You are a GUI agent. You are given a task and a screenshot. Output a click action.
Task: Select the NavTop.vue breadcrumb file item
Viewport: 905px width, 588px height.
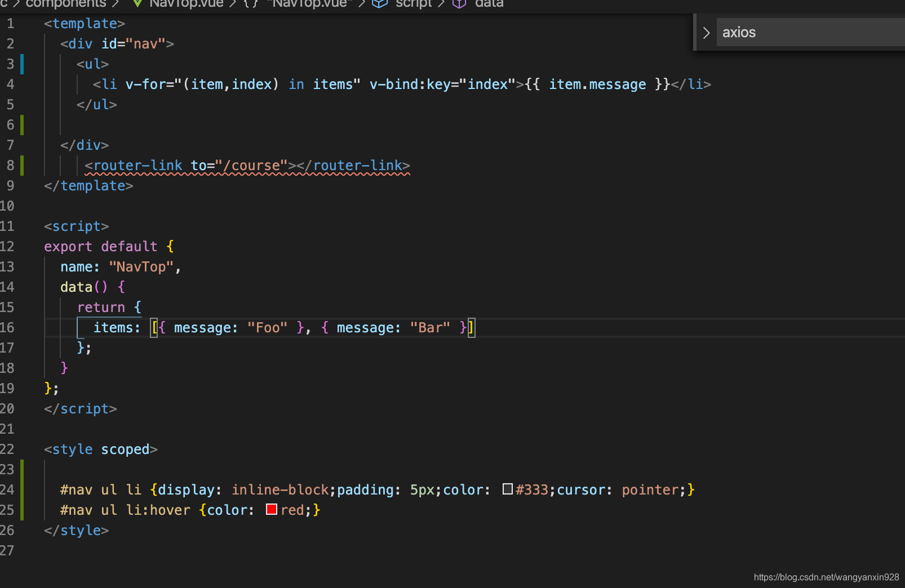(187, 3)
